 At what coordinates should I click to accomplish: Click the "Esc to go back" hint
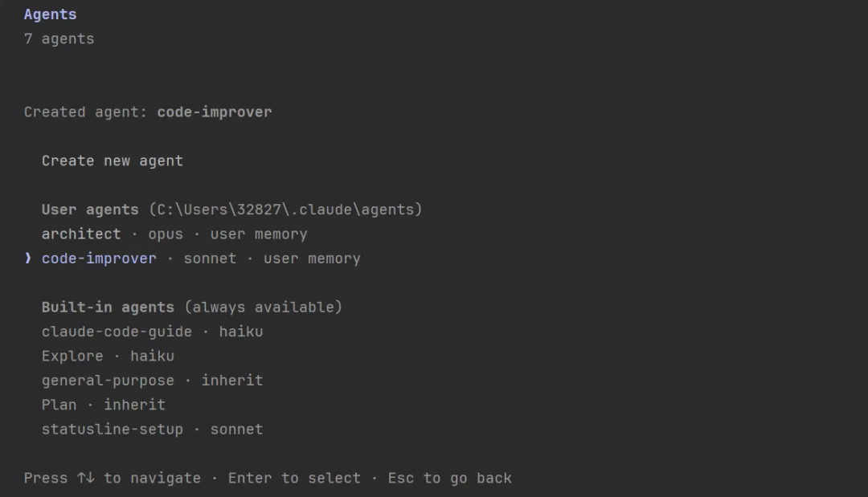click(x=450, y=479)
